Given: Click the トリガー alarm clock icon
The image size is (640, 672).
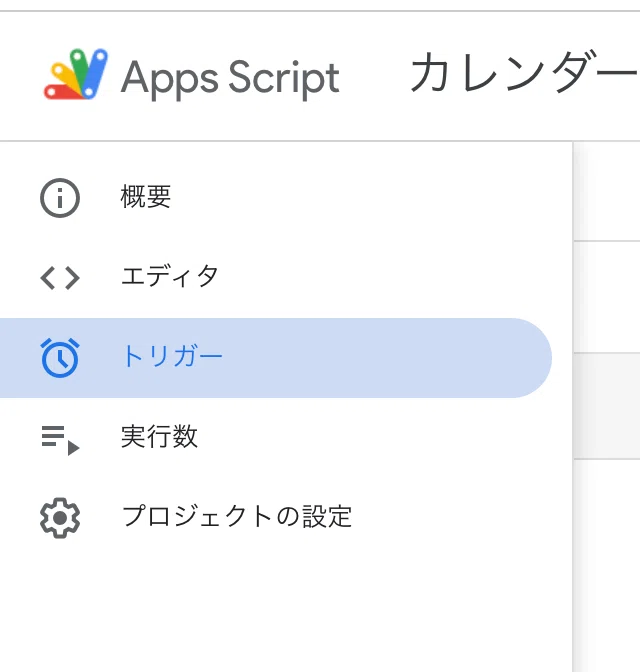Looking at the screenshot, I should (x=60, y=358).
